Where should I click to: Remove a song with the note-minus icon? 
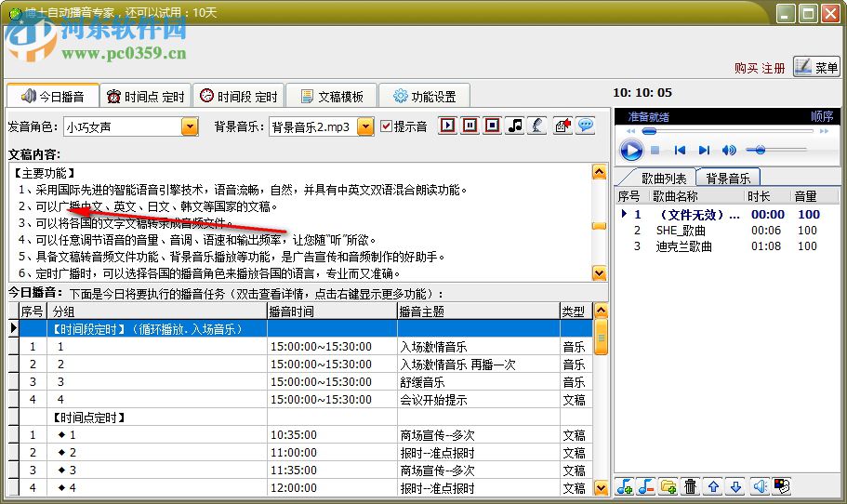(x=646, y=486)
